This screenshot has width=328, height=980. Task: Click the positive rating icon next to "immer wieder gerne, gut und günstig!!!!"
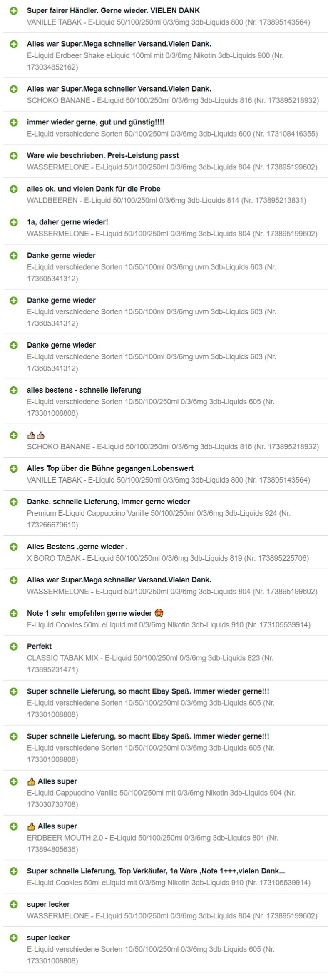click(x=14, y=122)
